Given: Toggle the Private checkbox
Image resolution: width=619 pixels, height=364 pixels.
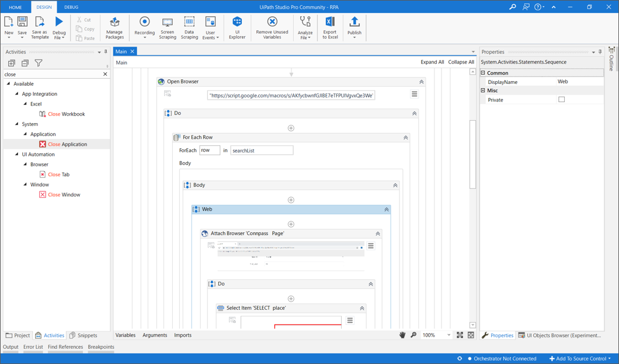Looking at the screenshot, I should 562,100.
